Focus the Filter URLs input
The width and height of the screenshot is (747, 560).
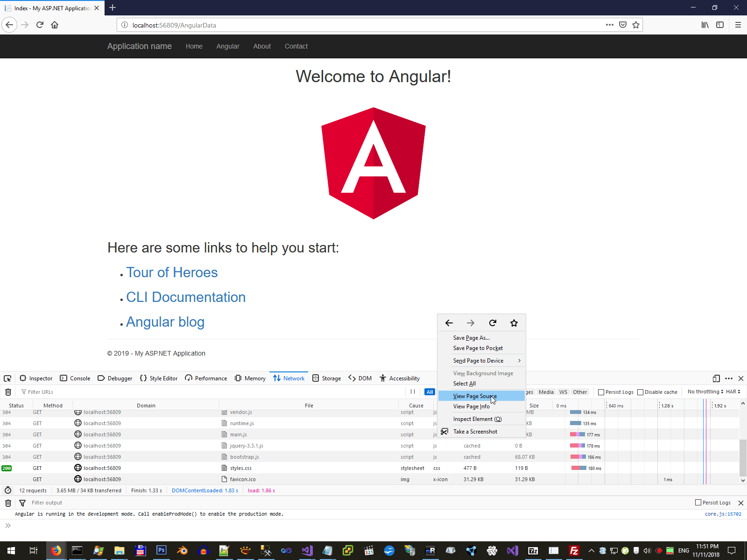click(x=210, y=392)
